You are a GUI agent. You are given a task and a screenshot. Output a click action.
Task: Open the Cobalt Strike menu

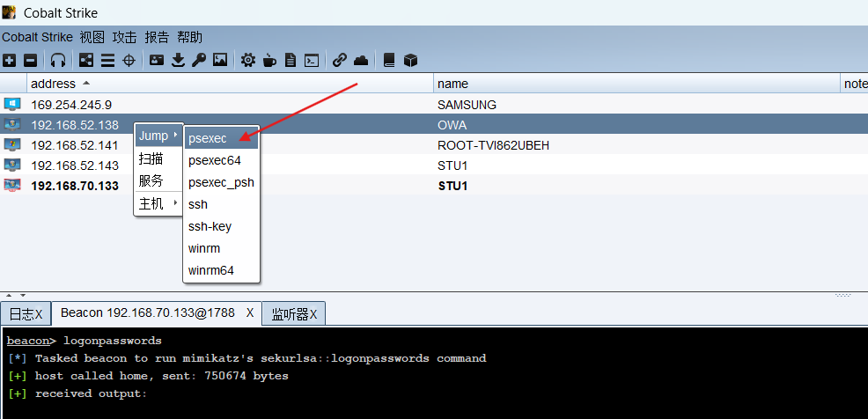[x=37, y=37]
